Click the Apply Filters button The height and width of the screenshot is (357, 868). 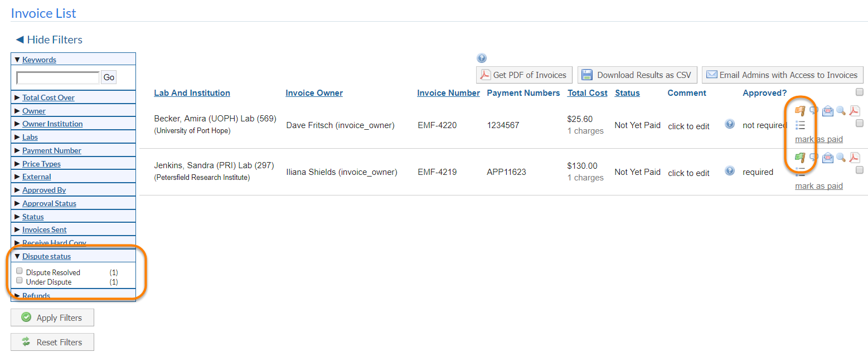coord(52,317)
